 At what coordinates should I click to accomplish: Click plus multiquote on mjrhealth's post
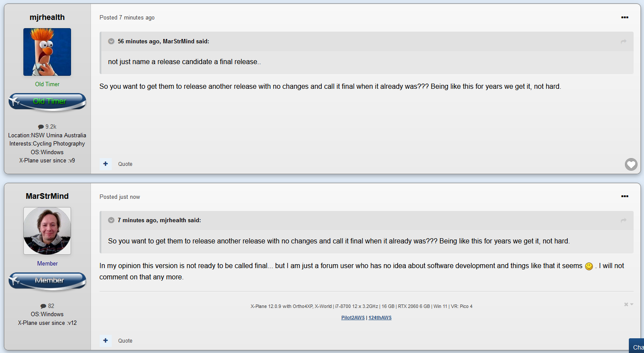(x=106, y=164)
